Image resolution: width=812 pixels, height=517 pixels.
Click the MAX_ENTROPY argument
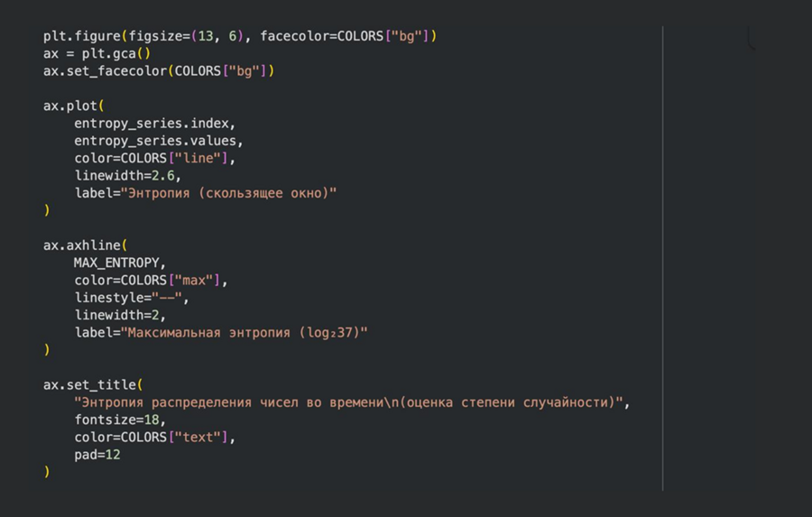click(x=120, y=263)
